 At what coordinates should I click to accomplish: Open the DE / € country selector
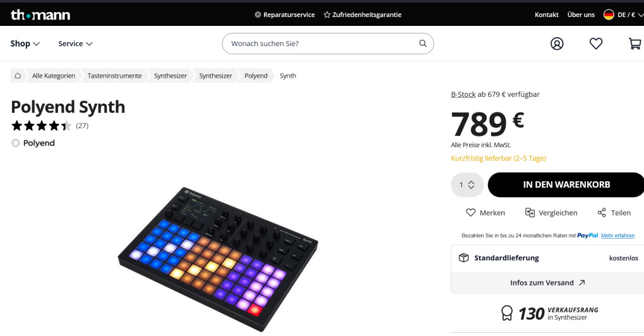point(623,15)
